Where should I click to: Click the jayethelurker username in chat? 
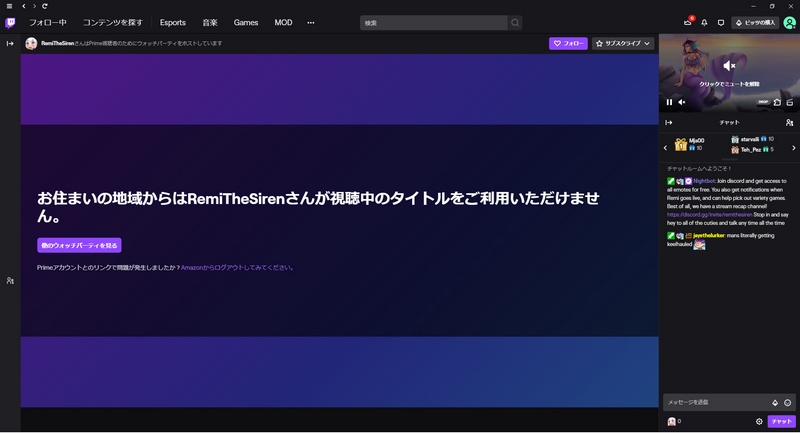pyautogui.click(x=709, y=236)
